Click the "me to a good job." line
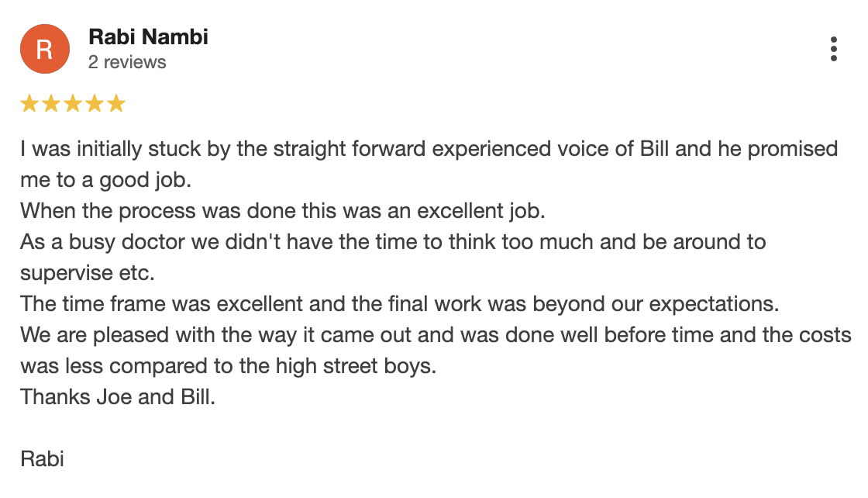Viewport: 868px width, 498px height. point(105,180)
